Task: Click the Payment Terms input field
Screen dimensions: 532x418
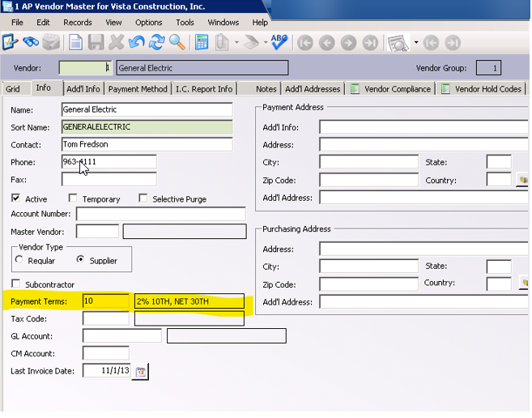Action: (105, 301)
